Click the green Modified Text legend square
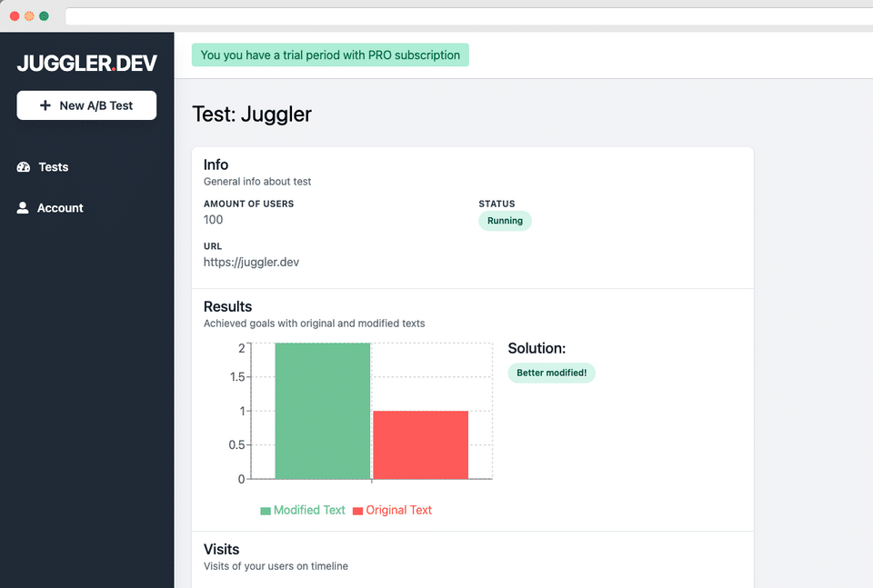Viewport: 873px width, 588px height. [266, 511]
